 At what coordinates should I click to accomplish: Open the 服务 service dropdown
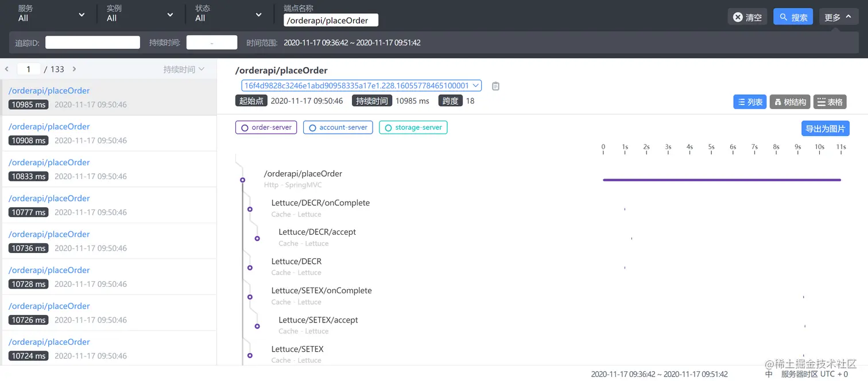click(x=52, y=14)
